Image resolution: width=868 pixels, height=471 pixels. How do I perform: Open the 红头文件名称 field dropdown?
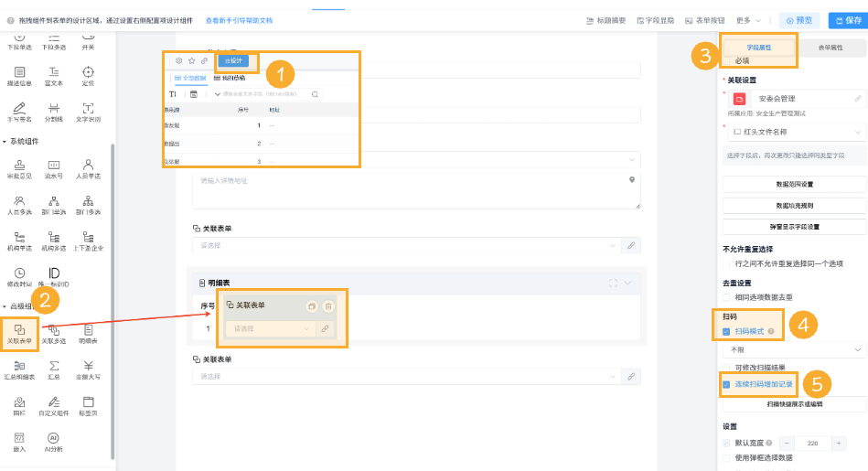pos(858,133)
